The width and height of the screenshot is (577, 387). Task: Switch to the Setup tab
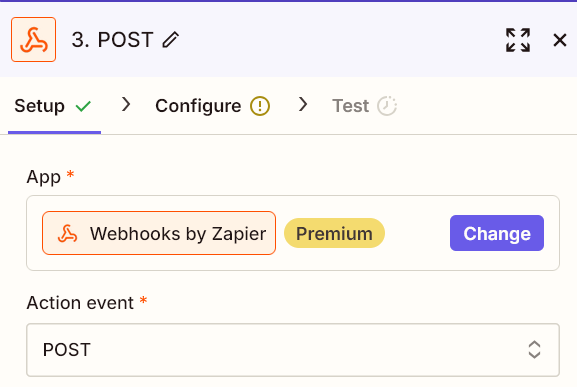[54, 106]
